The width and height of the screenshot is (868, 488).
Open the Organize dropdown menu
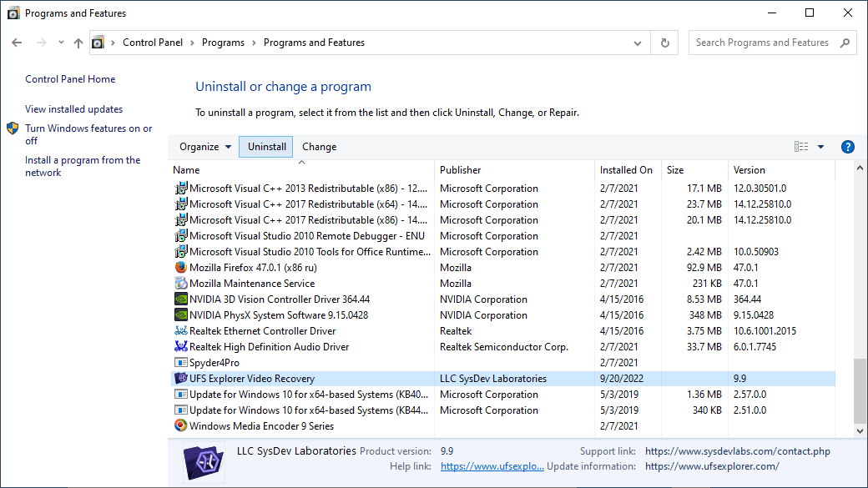(204, 147)
